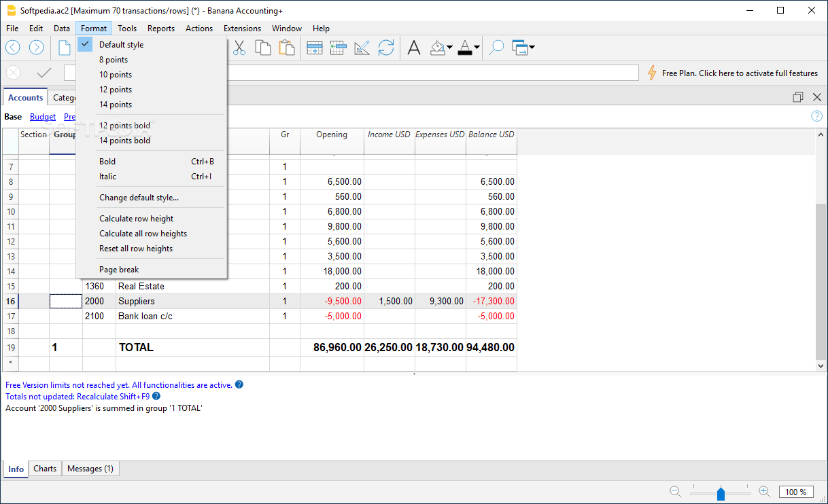Uncheck the Default style menu option
Image resolution: width=828 pixels, height=504 pixels.
[x=152, y=45]
